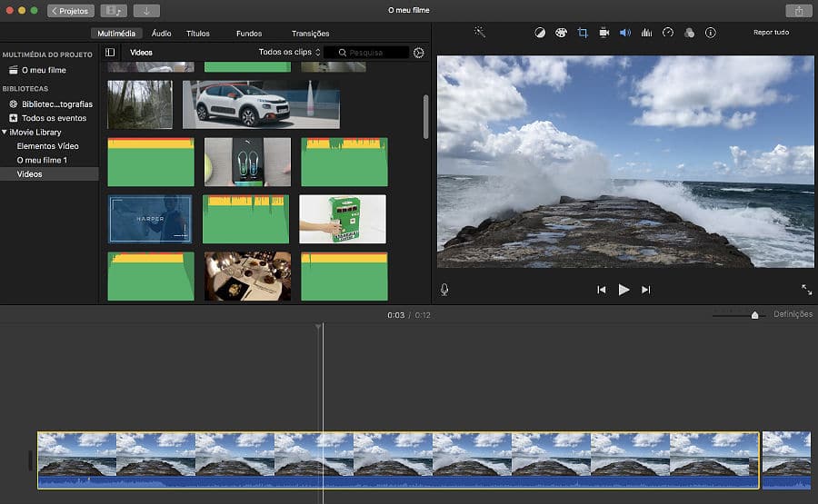Switch to the Transições tab
The image size is (818, 504).
point(310,34)
